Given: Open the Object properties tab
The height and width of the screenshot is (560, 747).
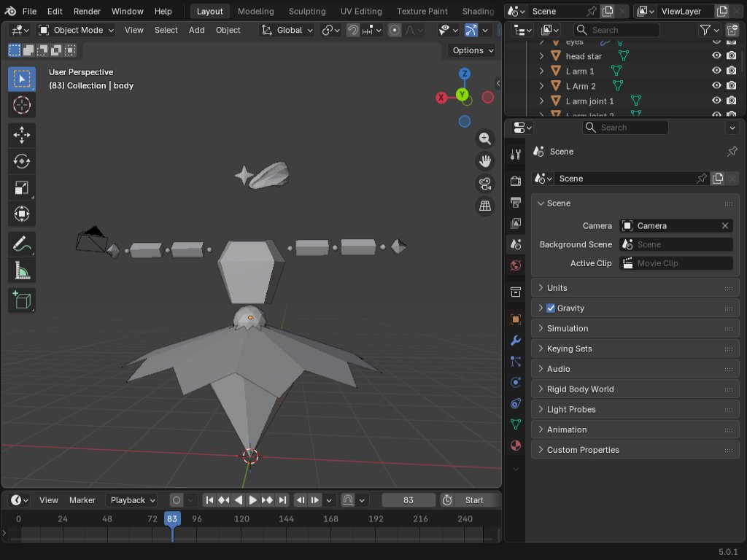Looking at the screenshot, I should point(516,319).
